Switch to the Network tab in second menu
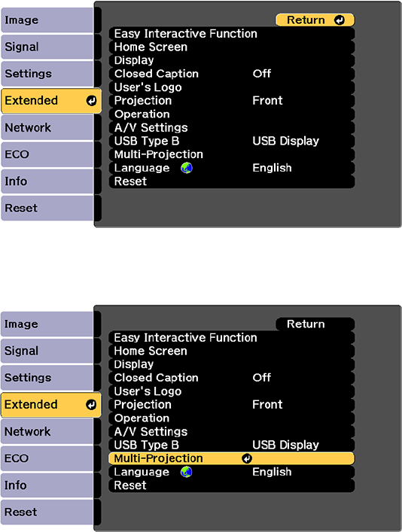Viewport: 402px width, 532px height. coord(47,432)
